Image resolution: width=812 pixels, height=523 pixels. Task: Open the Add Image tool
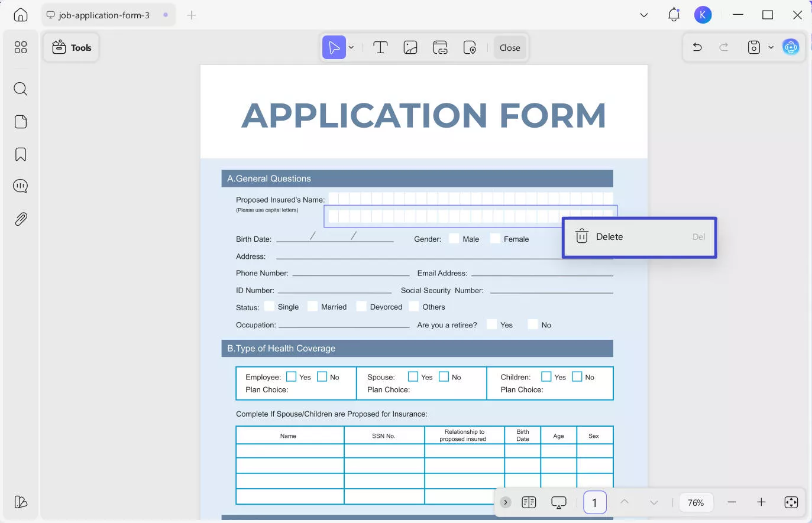click(x=410, y=47)
